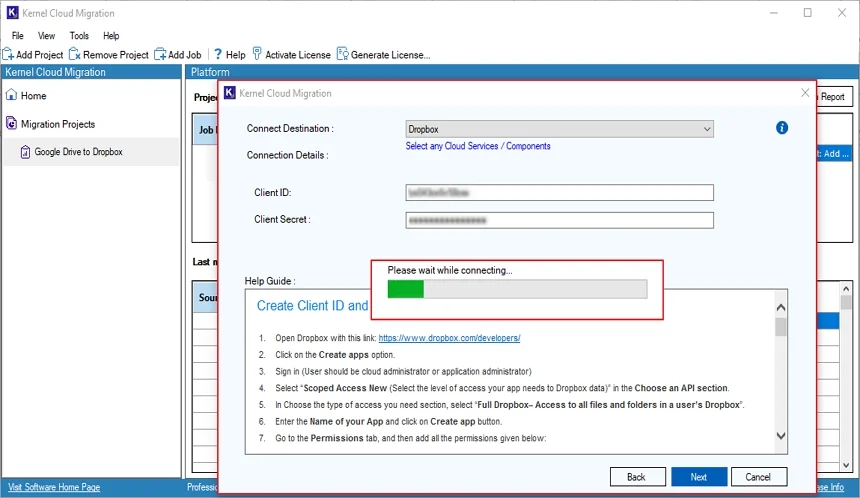860x498 pixels.
Task: Click the Add Job toolbar icon
Action: (160, 54)
